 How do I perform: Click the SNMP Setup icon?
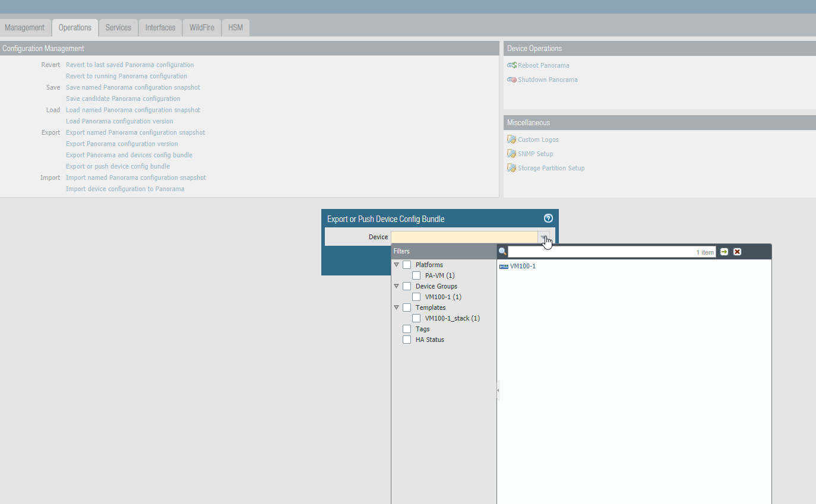tap(511, 154)
